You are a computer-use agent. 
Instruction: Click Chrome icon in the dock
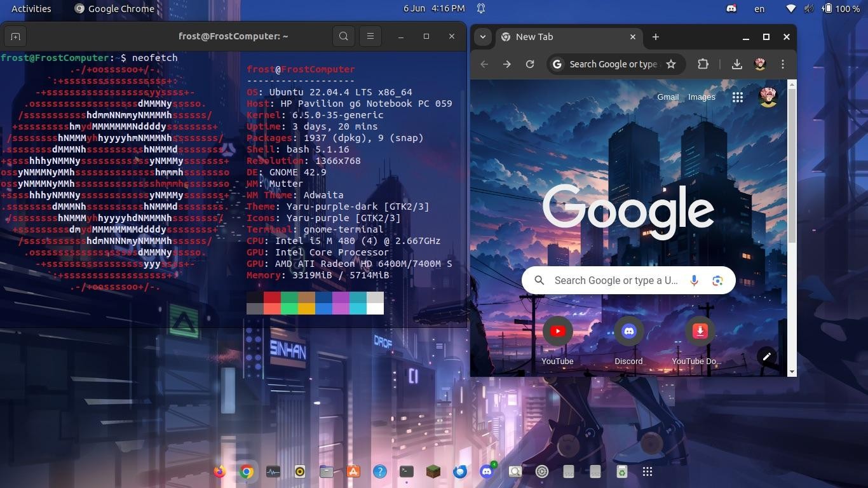[247, 471]
